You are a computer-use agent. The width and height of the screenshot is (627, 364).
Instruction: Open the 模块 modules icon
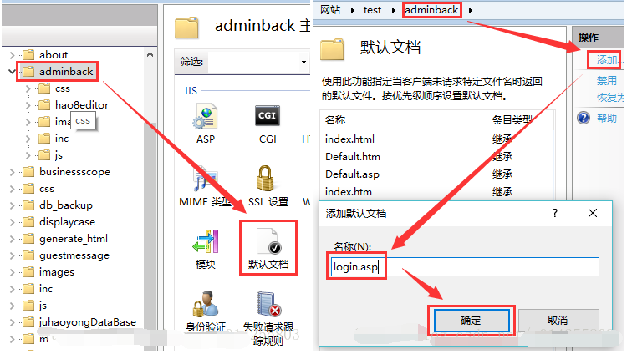[206, 241]
